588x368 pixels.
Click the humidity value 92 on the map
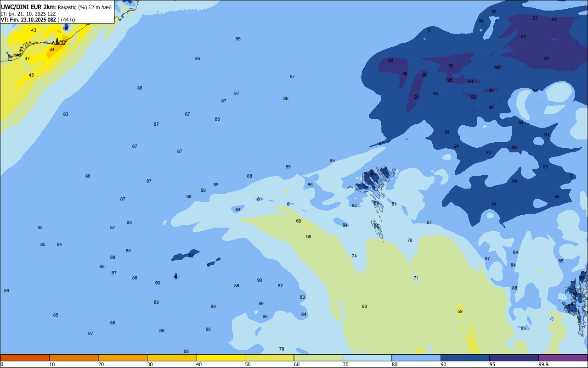point(191,256)
